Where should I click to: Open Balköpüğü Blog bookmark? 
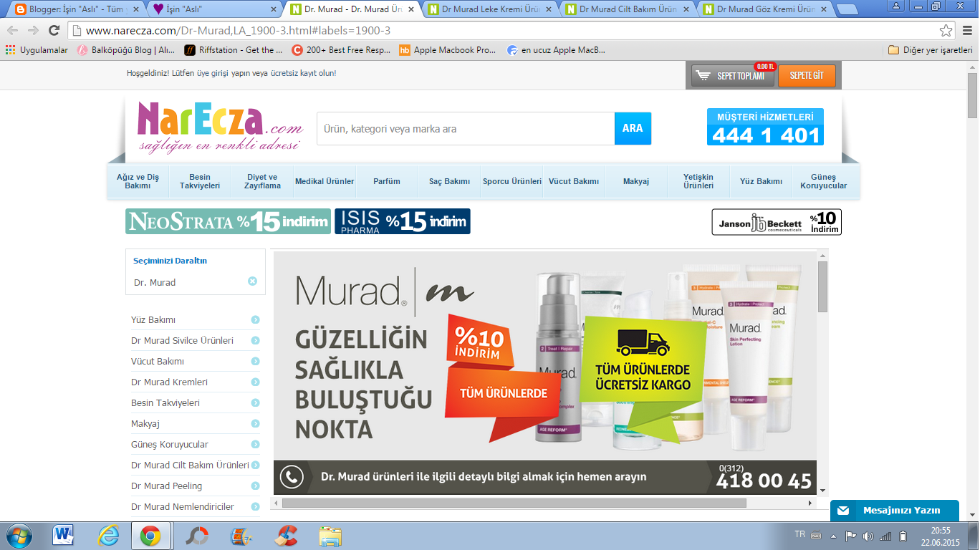point(125,50)
